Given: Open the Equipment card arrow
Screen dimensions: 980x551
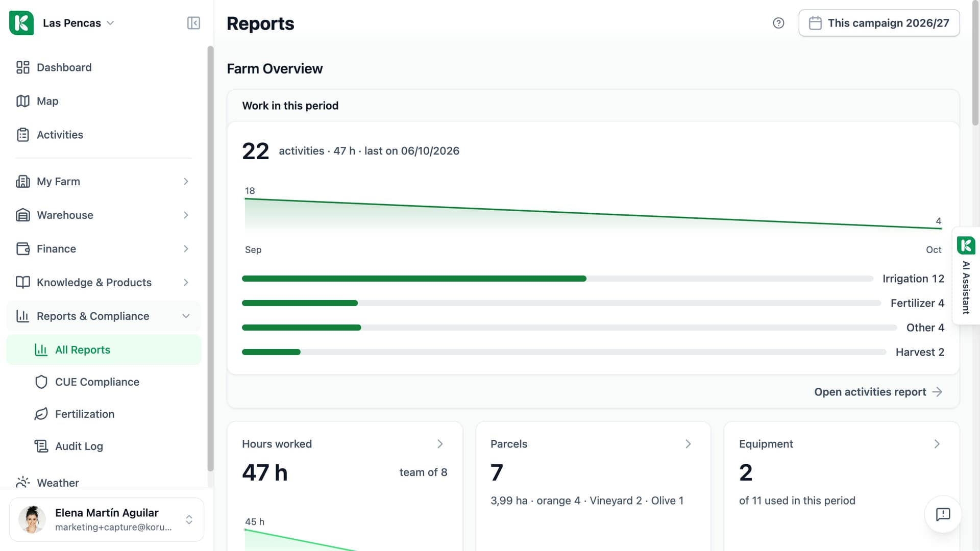Looking at the screenshot, I should [x=937, y=444].
